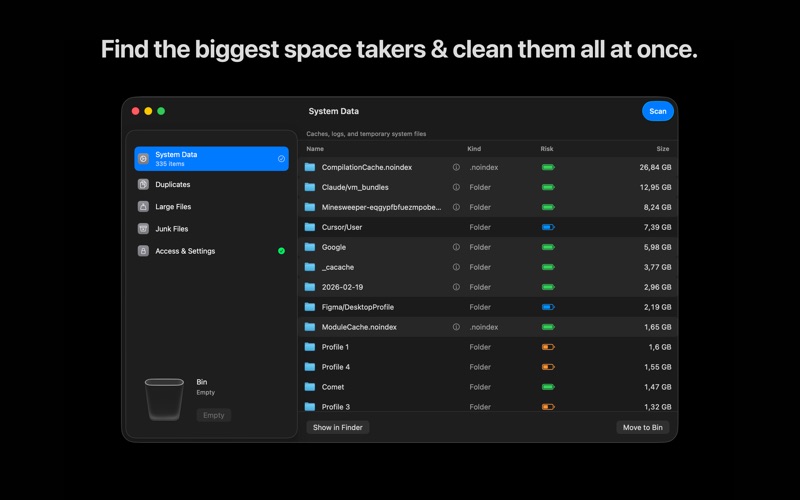Click green status dot beside Access & Settings
The height and width of the screenshot is (500, 800).
(x=281, y=251)
